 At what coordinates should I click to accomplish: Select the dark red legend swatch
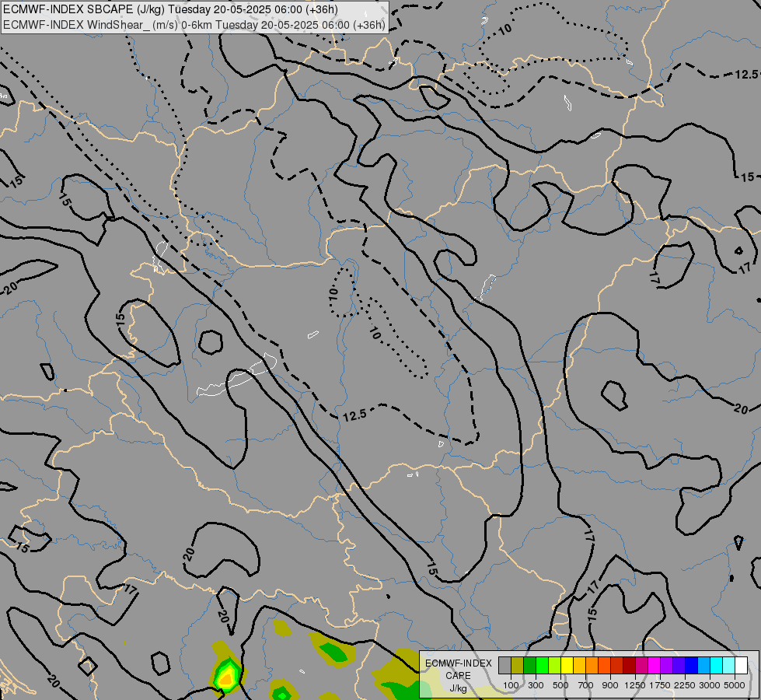click(x=630, y=665)
